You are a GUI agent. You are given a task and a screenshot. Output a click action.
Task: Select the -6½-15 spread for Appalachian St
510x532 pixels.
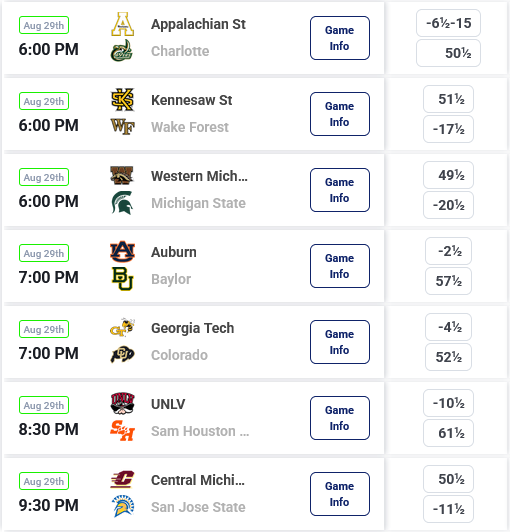tap(448, 23)
